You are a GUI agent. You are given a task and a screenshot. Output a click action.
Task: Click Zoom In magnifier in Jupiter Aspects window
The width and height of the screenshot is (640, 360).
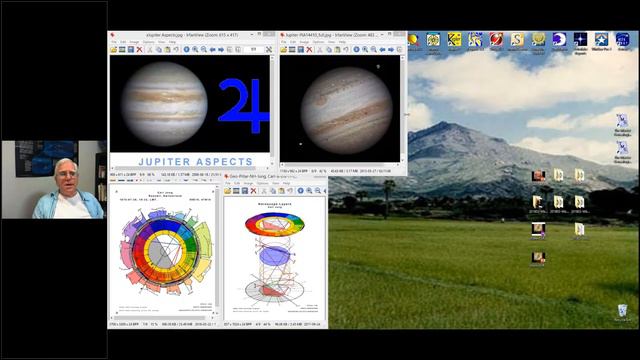coord(195,49)
